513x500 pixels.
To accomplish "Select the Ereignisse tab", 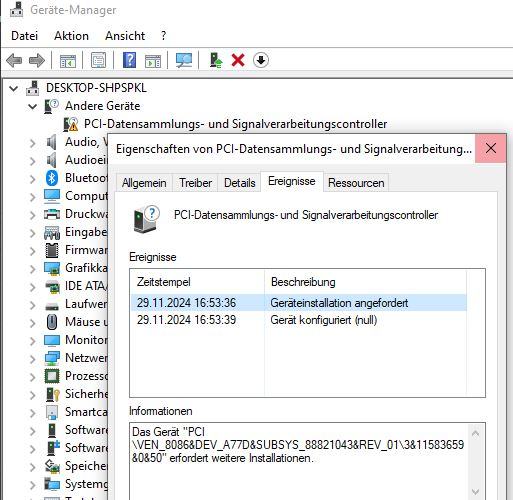I will pyautogui.click(x=292, y=181).
